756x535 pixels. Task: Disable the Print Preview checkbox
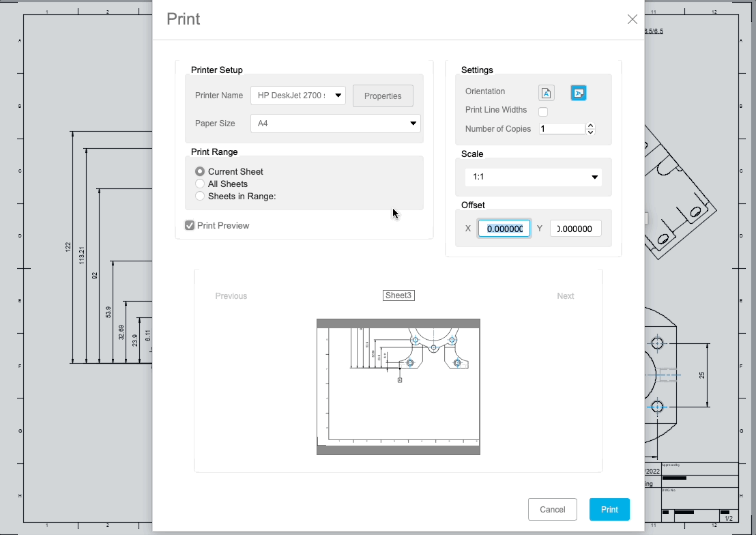pyautogui.click(x=189, y=225)
